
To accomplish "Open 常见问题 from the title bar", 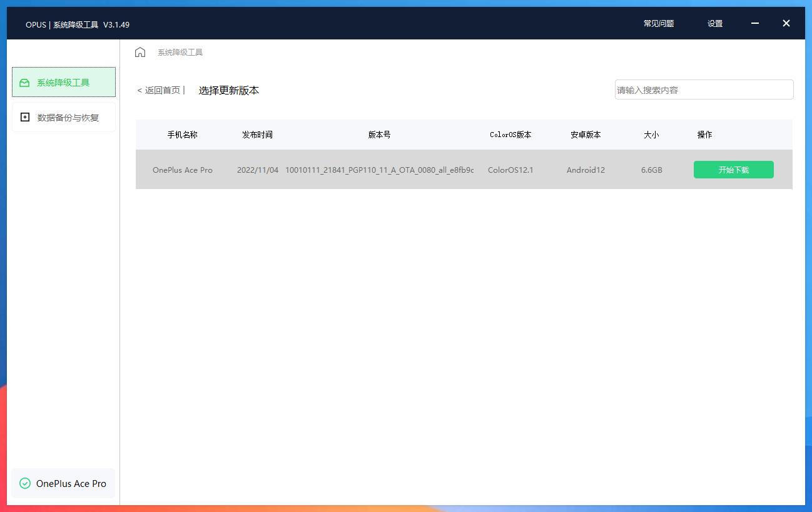I will [x=658, y=24].
